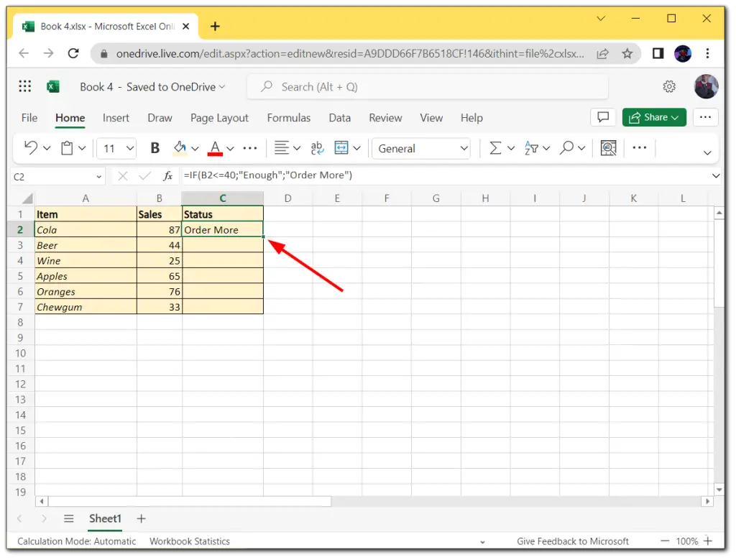Select the fill color tool

click(x=180, y=148)
